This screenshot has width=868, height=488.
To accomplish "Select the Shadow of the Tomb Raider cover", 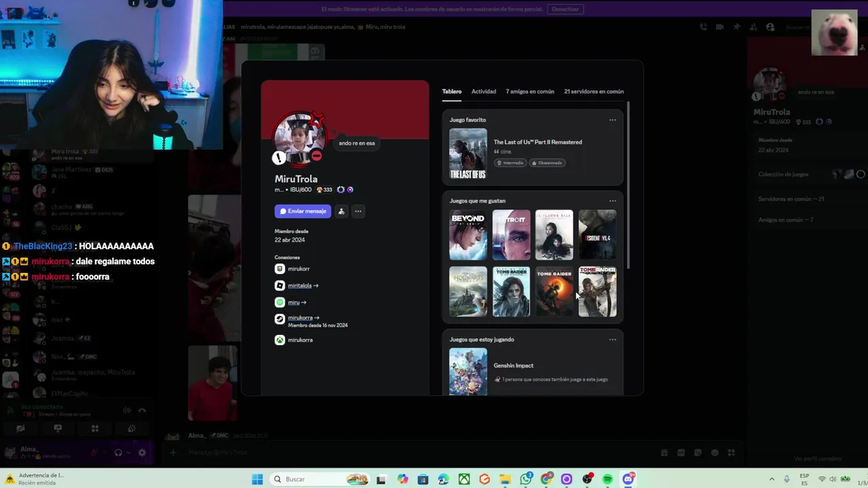I will [554, 291].
